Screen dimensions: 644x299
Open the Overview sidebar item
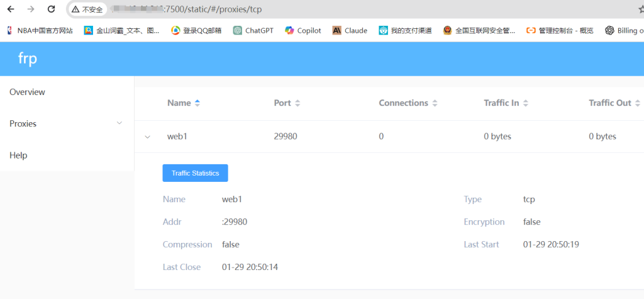[x=28, y=92]
